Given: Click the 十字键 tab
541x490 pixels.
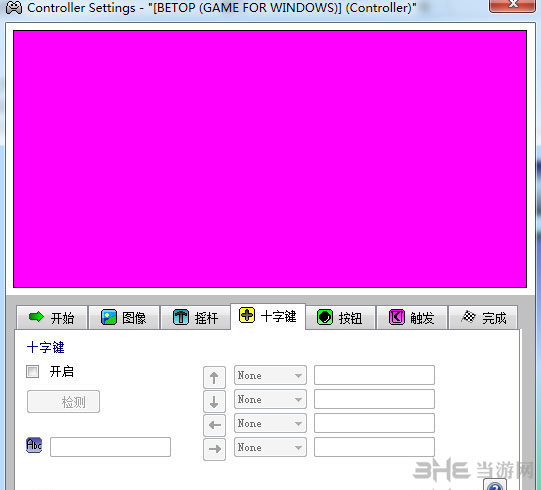Looking at the screenshot, I should point(268,316).
